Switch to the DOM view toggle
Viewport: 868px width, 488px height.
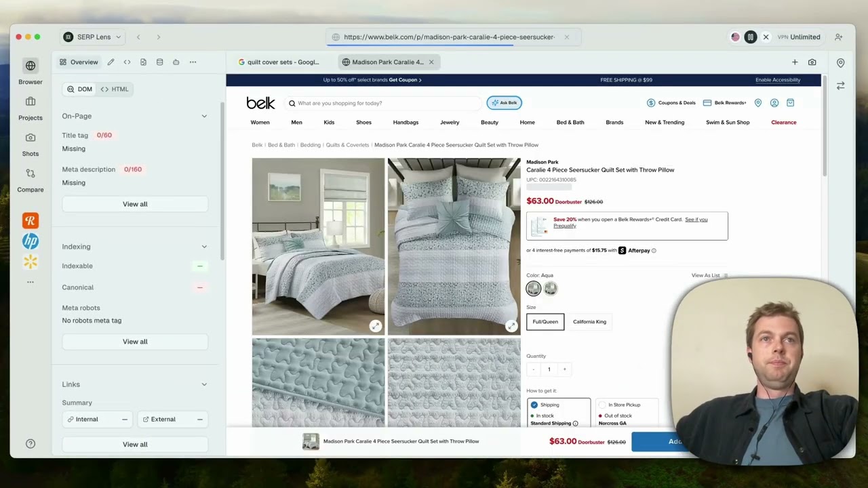79,89
